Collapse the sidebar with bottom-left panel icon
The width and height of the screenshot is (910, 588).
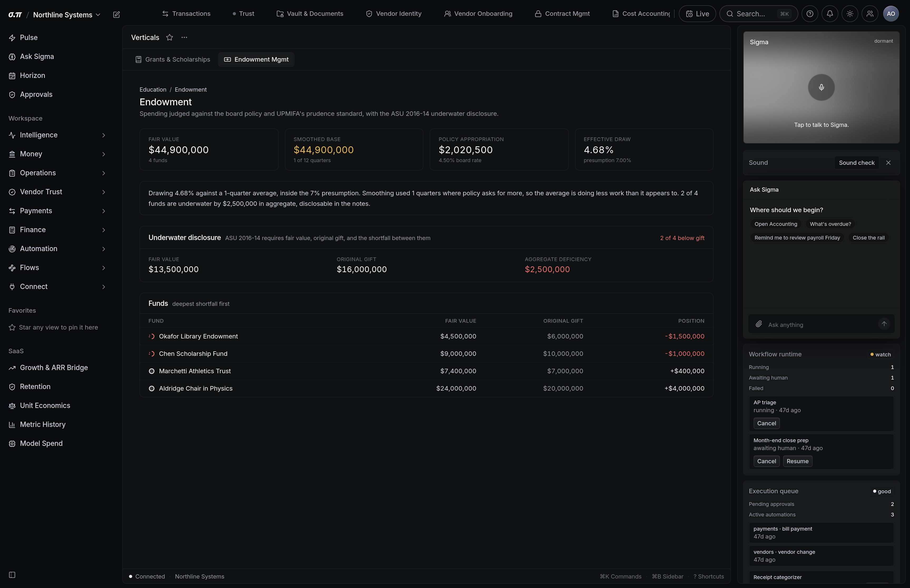[x=12, y=575]
